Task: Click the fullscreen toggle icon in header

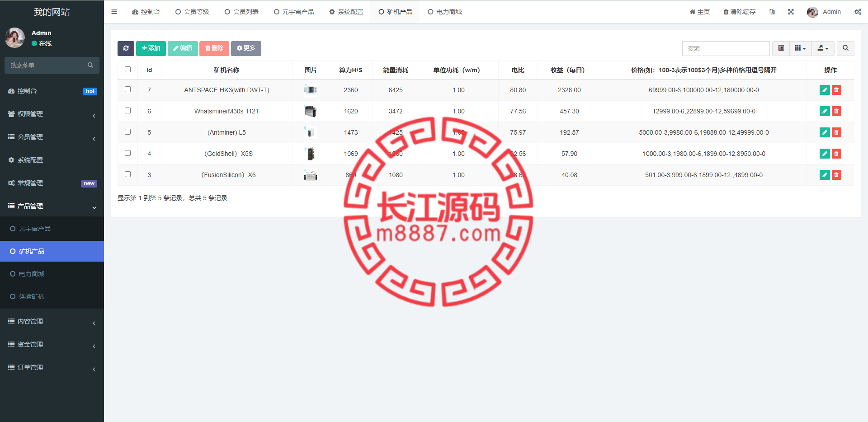Action: pyautogui.click(x=791, y=12)
